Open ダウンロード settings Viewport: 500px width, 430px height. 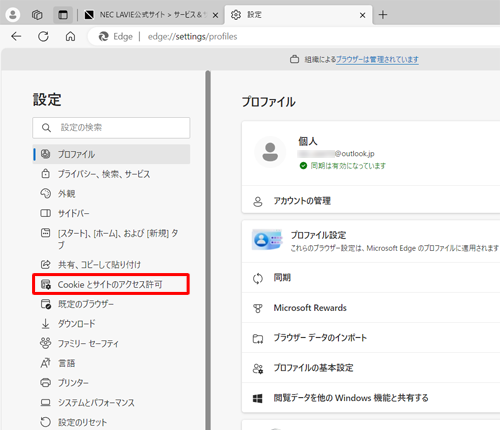[111, 324]
